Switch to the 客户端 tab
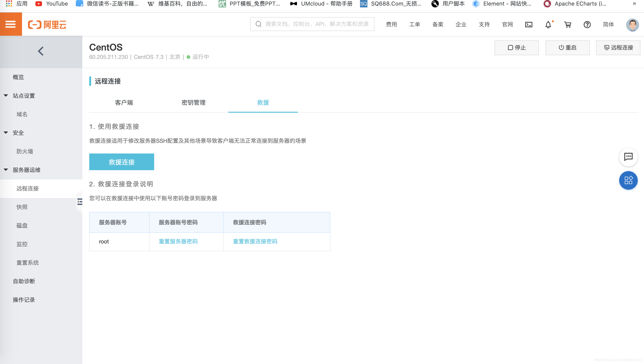This screenshot has height=364, width=644. (124, 103)
